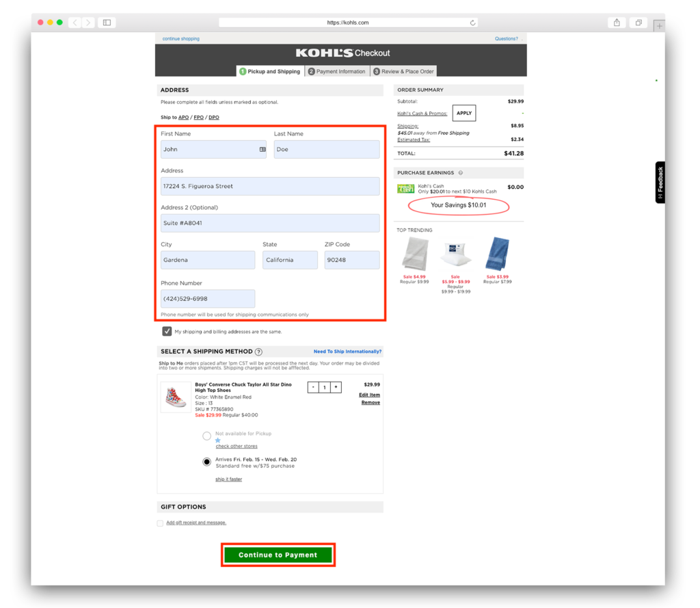This screenshot has width=700, height=608.
Task: Select the Not available for Pickup radio
Action: [x=206, y=436]
